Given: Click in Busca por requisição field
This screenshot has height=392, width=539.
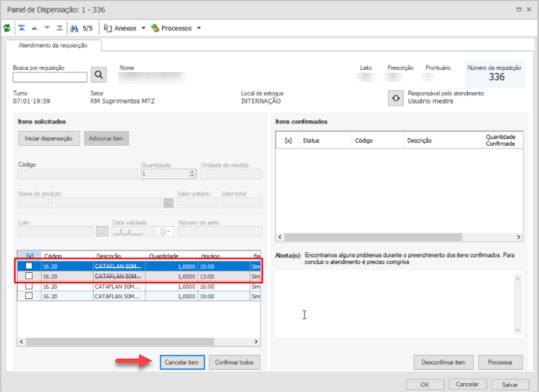Looking at the screenshot, I should (x=50, y=77).
